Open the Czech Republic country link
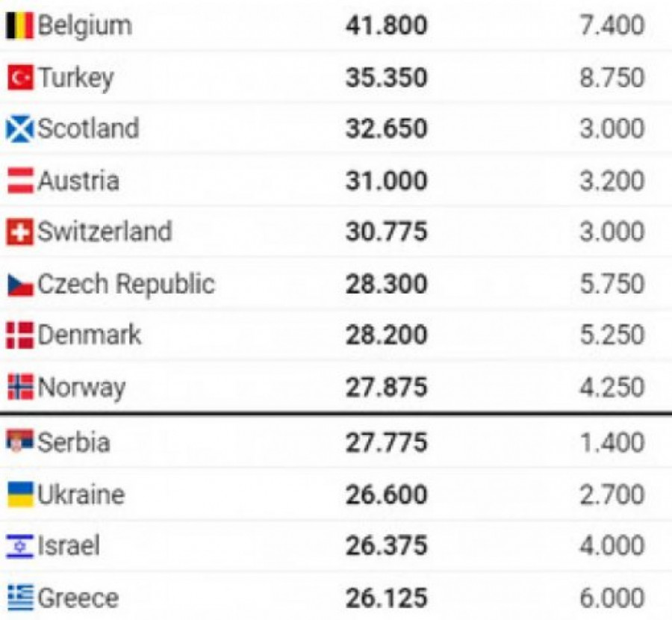 coord(125,285)
